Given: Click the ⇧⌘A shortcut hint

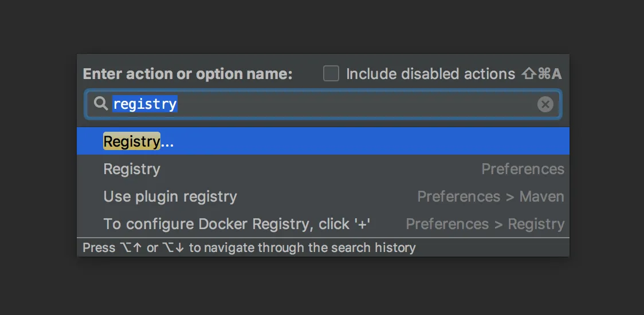Looking at the screenshot, I should [541, 74].
